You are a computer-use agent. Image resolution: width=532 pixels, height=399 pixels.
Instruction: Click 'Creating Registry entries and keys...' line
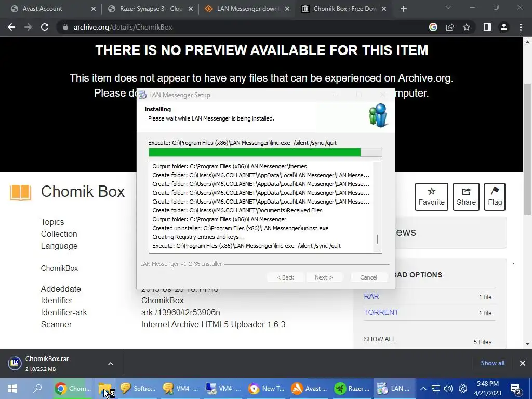(198, 237)
